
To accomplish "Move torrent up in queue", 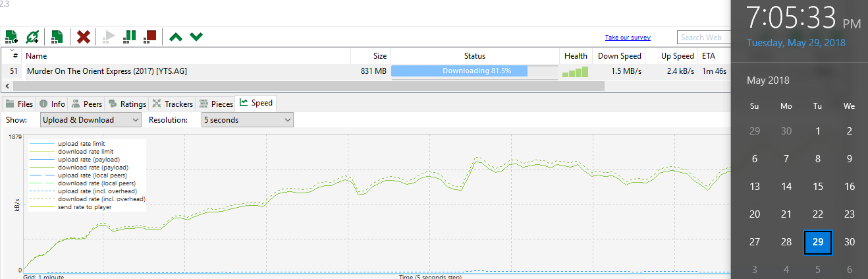I will click(x=175, y=36).
